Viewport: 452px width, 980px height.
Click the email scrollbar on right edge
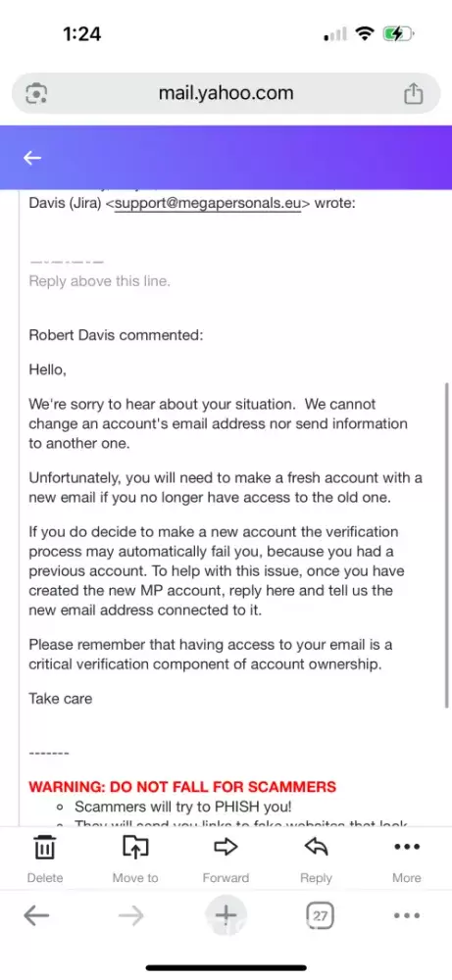(x=446, y=544)
